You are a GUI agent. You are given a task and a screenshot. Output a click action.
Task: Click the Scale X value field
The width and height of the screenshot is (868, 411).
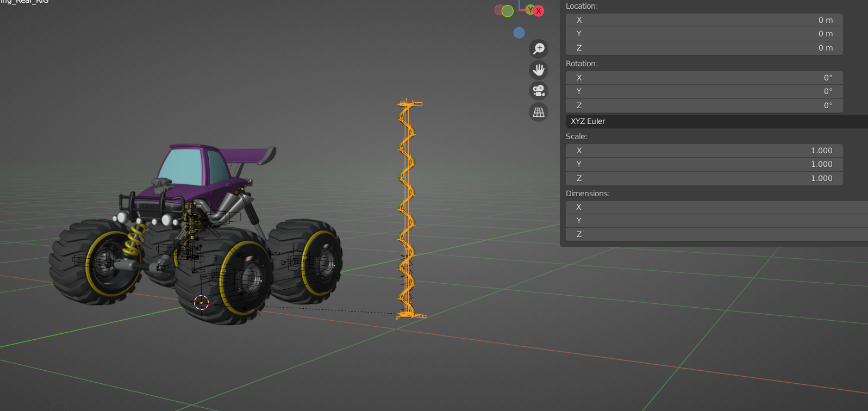[x=704, y=151]
